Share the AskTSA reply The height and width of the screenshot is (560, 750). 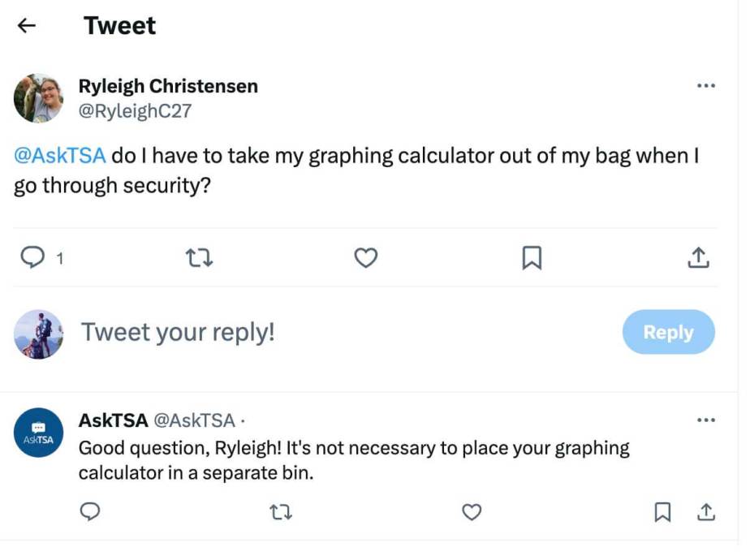click(706, 512)
